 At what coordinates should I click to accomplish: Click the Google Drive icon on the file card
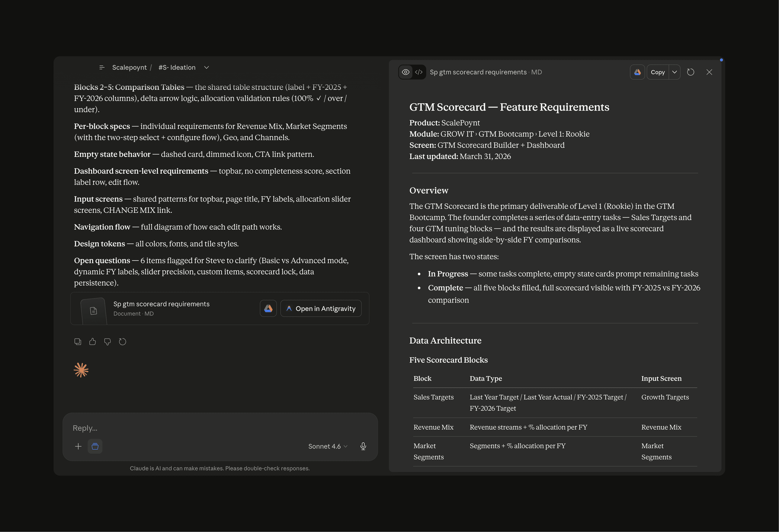(x=268, y=308)
